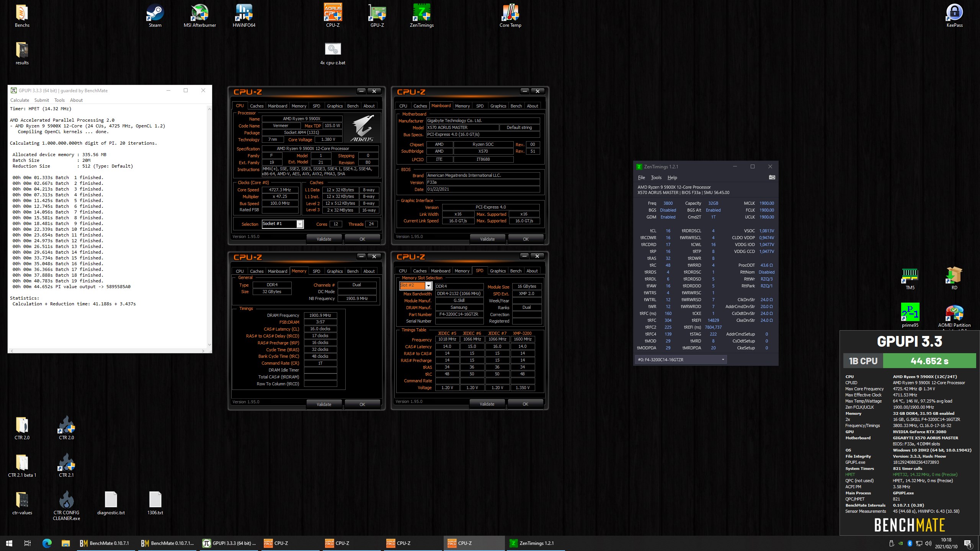Click OK in CPU-Z SPD window
The height and width of the screenshot is (551, 980).
[525, 404]
